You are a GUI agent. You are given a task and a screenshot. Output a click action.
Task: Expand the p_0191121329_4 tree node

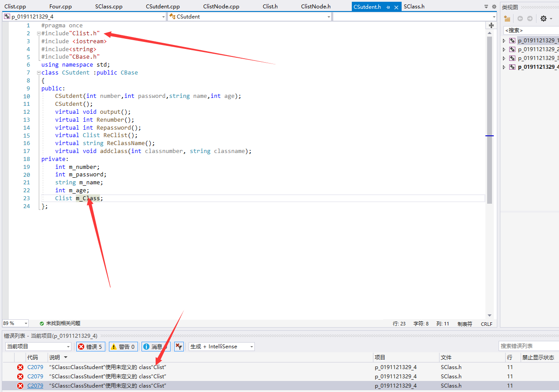(x=505, y=67)
